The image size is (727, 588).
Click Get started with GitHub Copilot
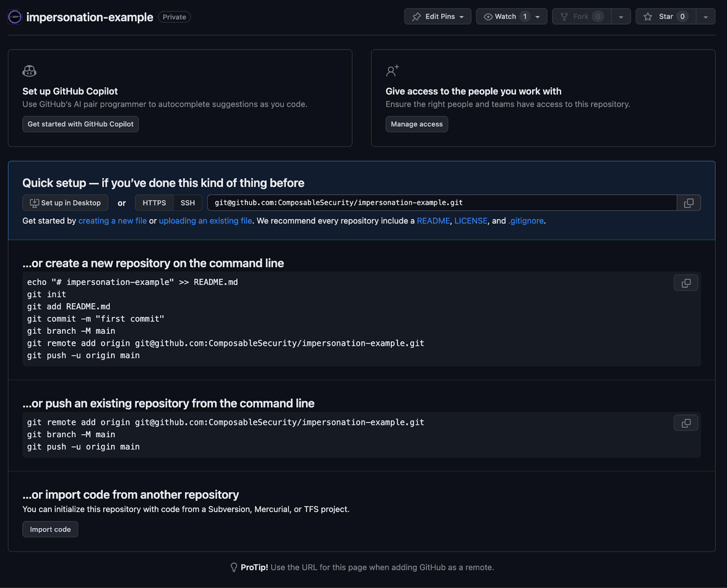[x=80, y=124]
